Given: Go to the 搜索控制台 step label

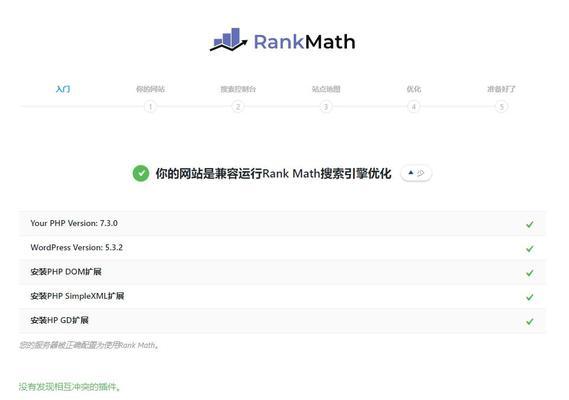Looking at the screenshot, I should [x=238, y=89].
